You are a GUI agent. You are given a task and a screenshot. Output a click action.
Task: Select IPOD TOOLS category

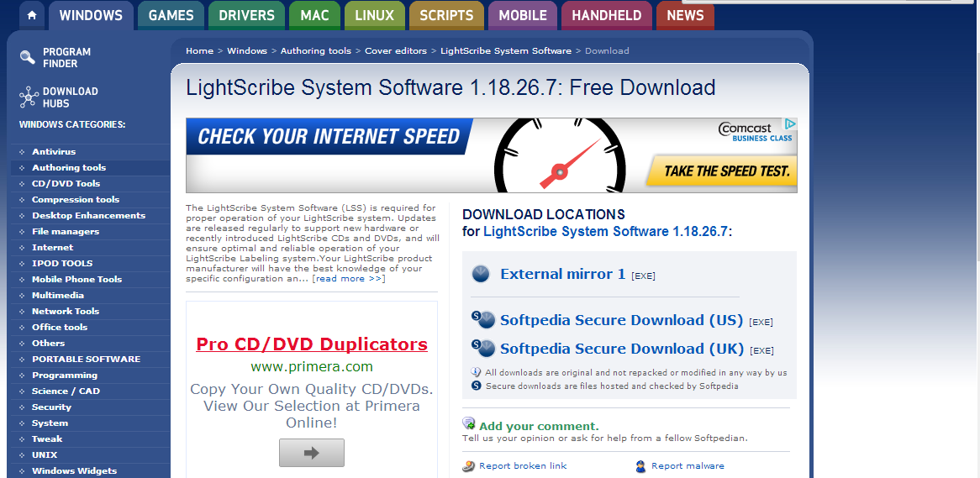pos(62,263)
